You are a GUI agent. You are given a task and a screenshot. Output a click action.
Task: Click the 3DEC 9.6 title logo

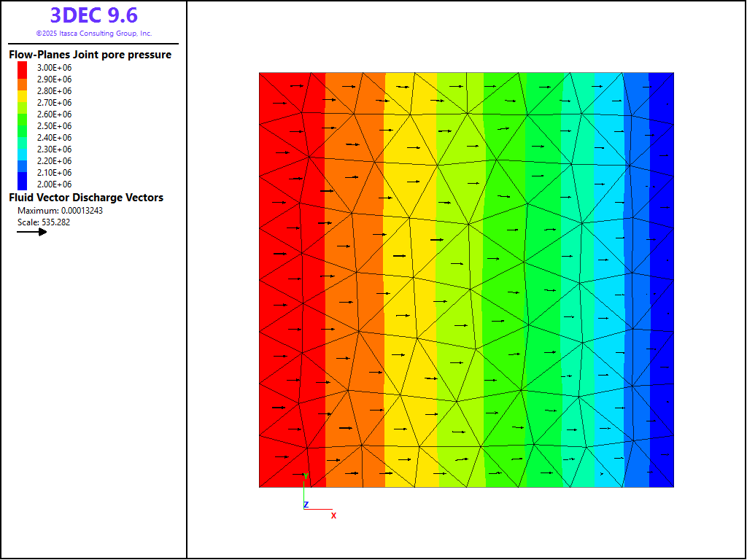click(x=93, y=15)
